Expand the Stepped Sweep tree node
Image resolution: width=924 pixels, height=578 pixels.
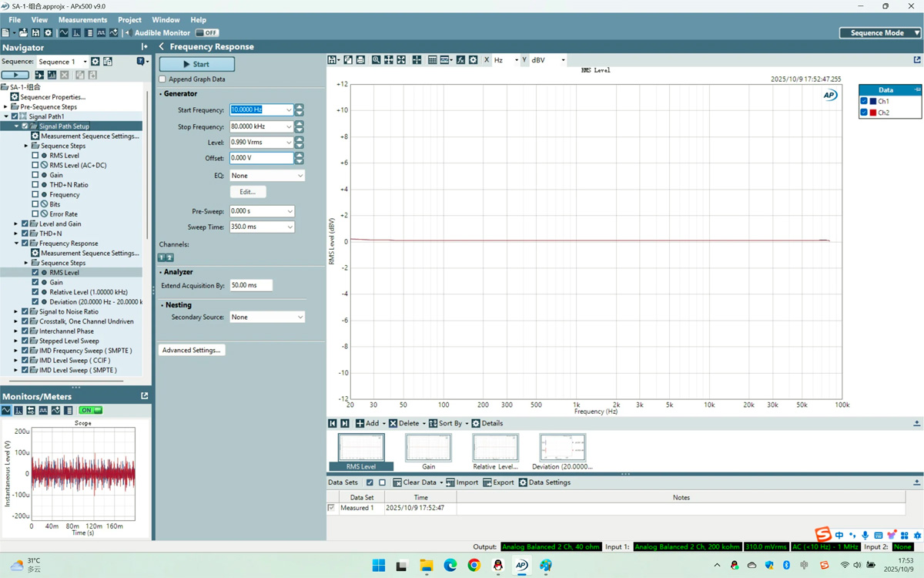pos(15,341)
